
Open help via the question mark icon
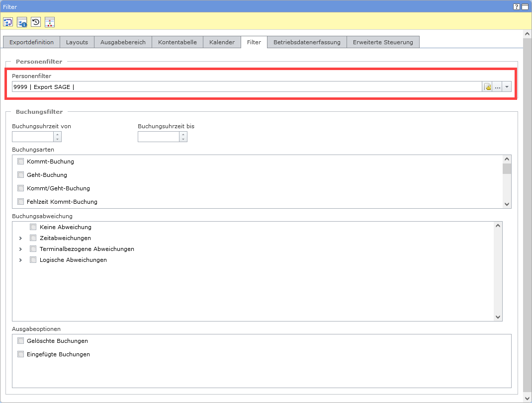pyautogui.click(x=517, y=6)
